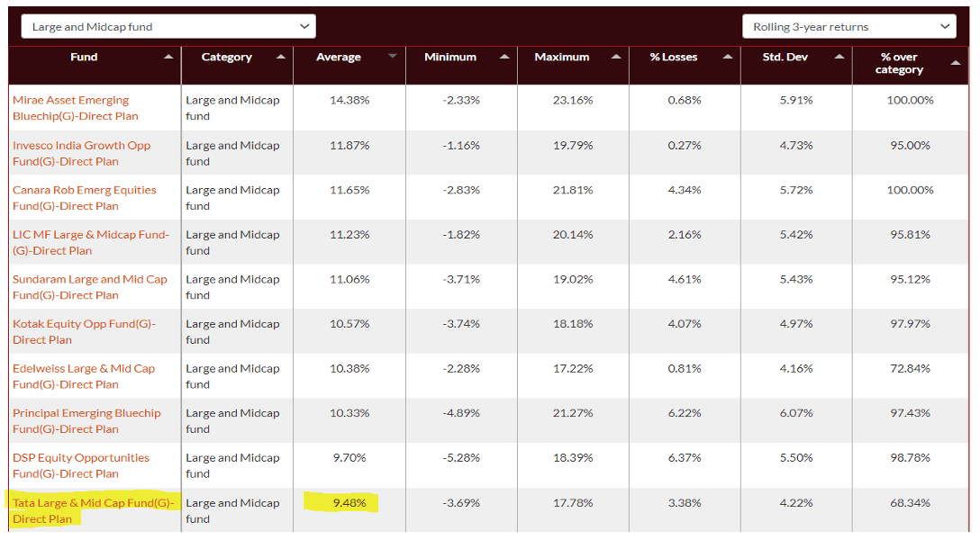Viewport: 980px width, 540px height.
Task: Select Invesco minimum value -1.16%
Action: point(461,145)
